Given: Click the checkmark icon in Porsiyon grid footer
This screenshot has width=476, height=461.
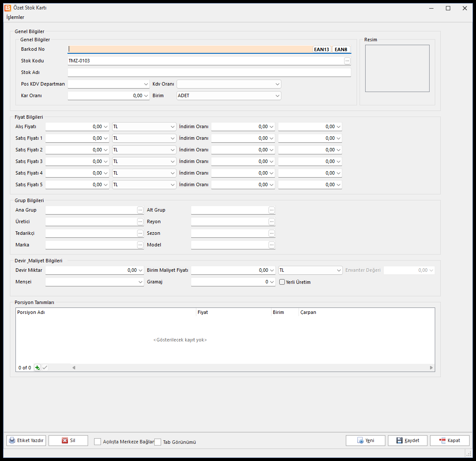Looking at the screenshot, I should coord(45,368).
